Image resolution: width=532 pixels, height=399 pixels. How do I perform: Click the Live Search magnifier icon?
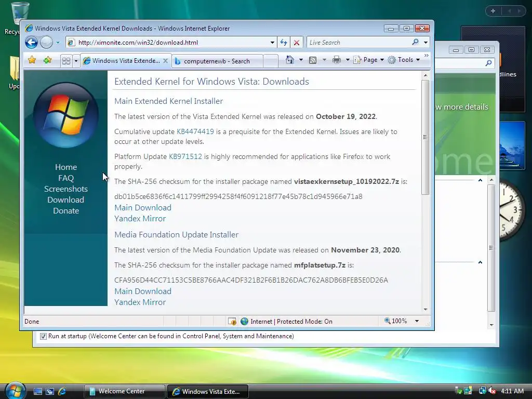pos(415,42)
